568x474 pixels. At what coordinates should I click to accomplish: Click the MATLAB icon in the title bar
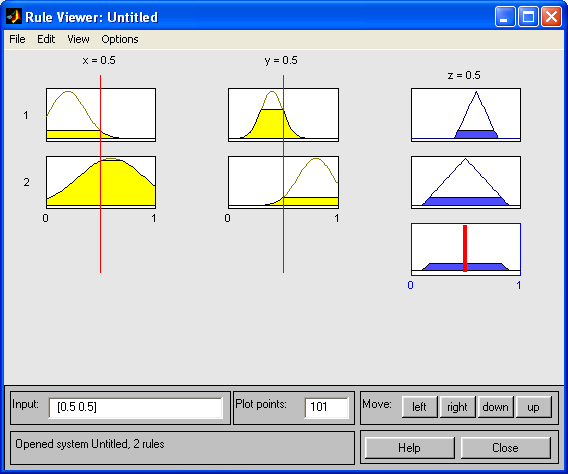[13, 16]
